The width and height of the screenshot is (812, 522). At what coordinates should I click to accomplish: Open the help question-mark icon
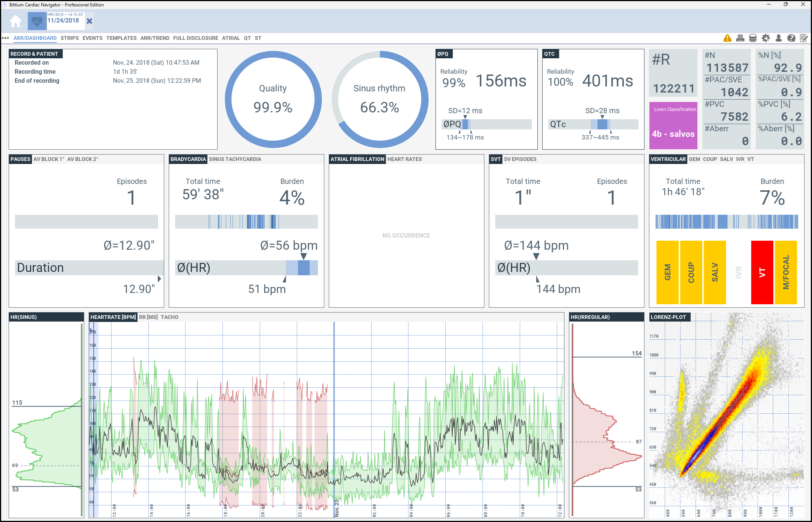(x=791, y=38)
